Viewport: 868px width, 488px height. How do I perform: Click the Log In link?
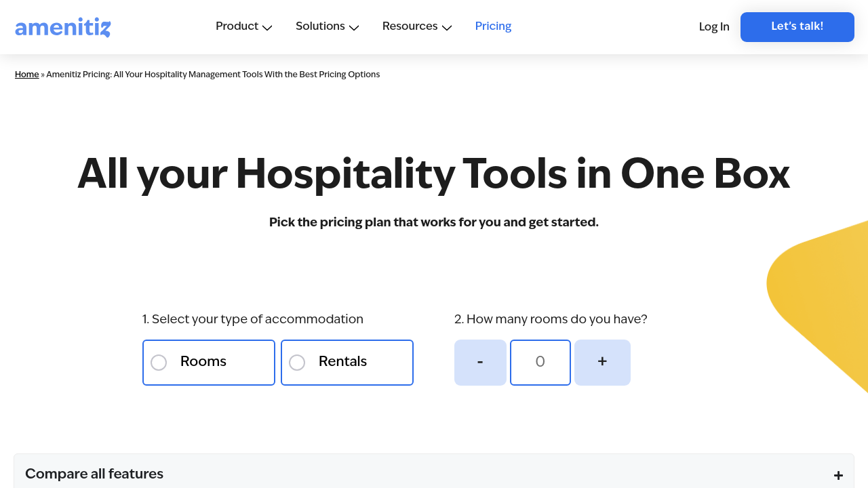click(714, 27)
